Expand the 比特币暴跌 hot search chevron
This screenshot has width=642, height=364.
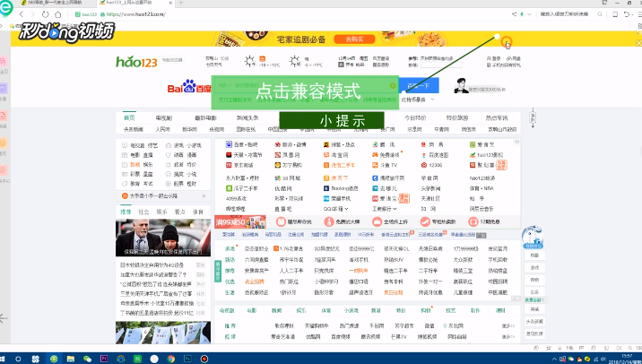point(432,100)
